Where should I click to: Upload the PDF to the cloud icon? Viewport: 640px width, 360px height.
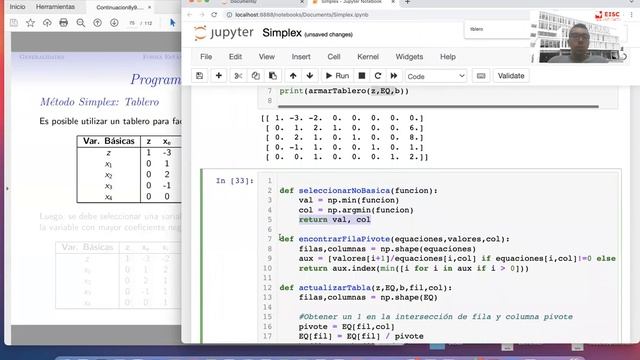coord(47,23)
